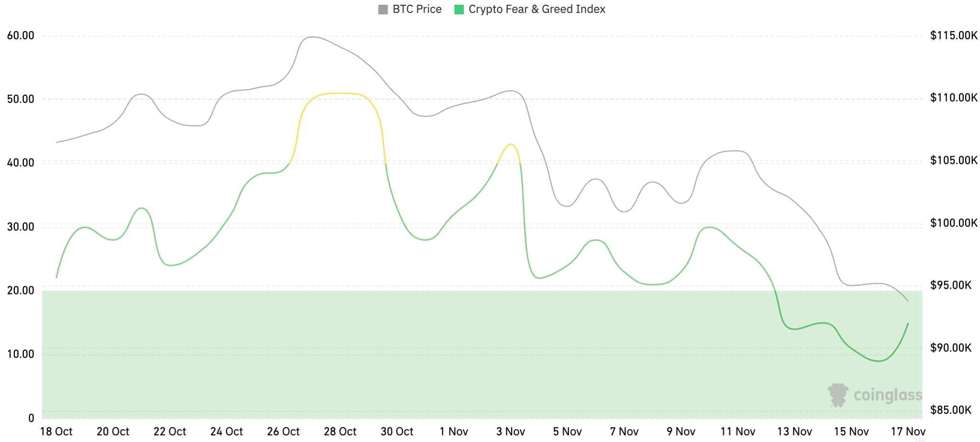
Task: Click the green Fear & Greed legend swatch
Action: pos(459,10)
